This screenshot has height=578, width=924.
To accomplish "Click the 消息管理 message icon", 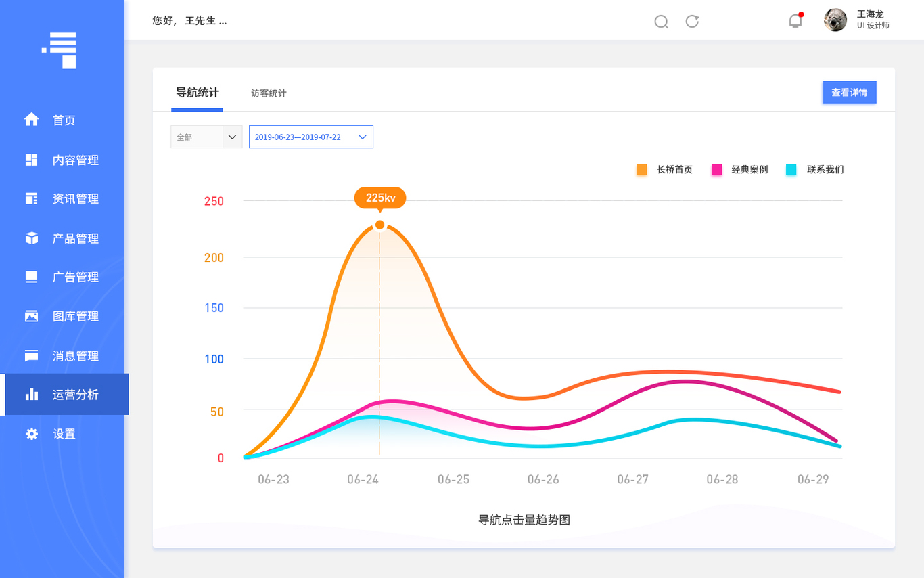I will click(32, 355).
